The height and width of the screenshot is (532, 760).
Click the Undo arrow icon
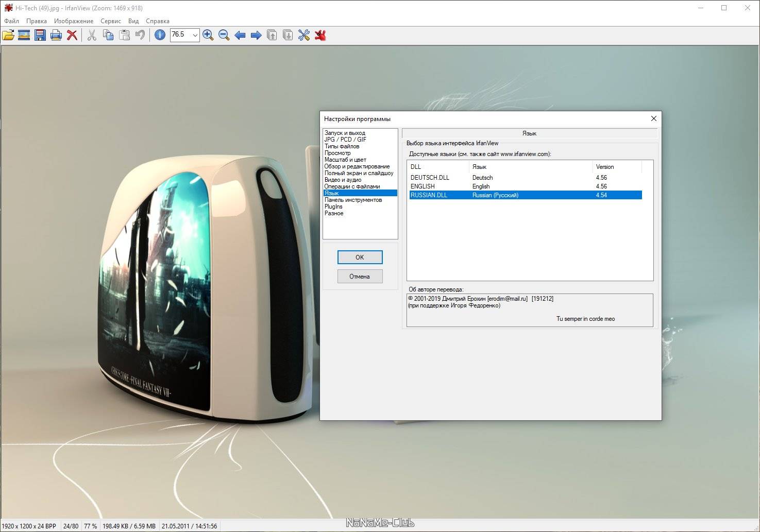pos(140,35)
